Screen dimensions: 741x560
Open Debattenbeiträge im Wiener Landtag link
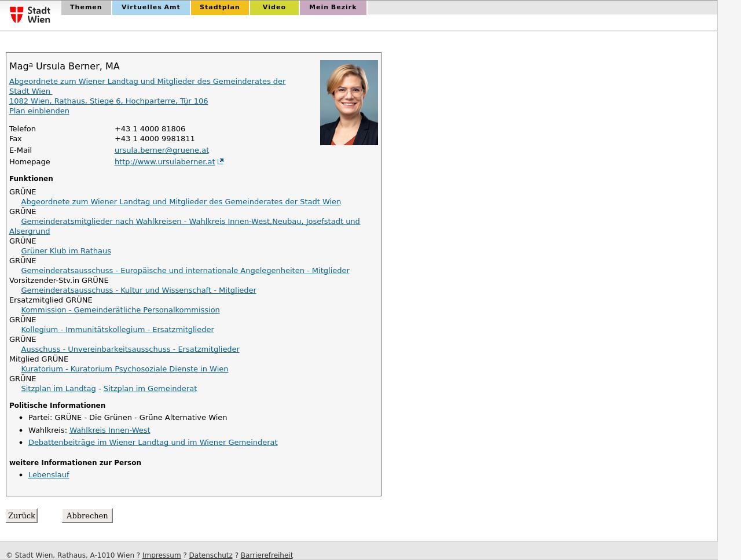[x=153, y=443]
